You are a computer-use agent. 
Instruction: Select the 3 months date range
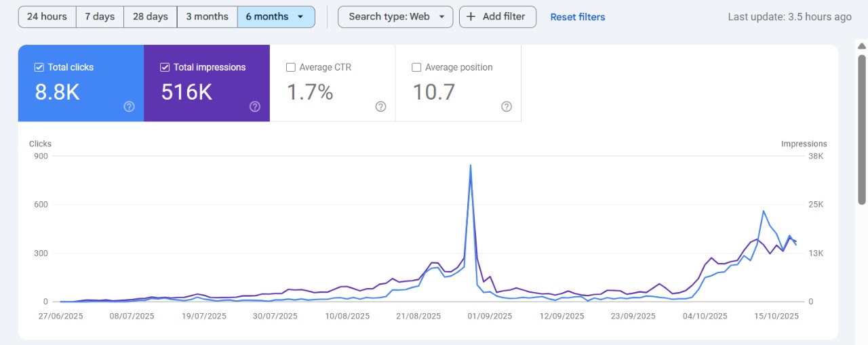coord(207,17)
